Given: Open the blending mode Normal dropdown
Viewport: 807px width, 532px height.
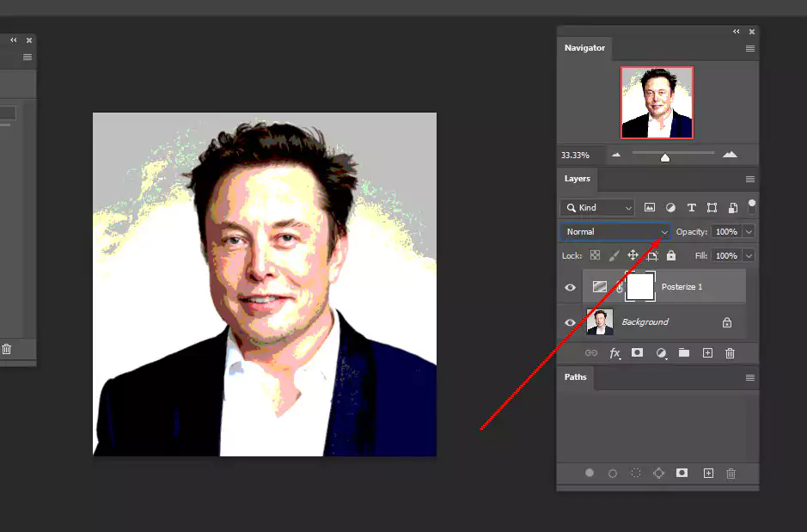Looking at the screenshot, I should [615, 231].
